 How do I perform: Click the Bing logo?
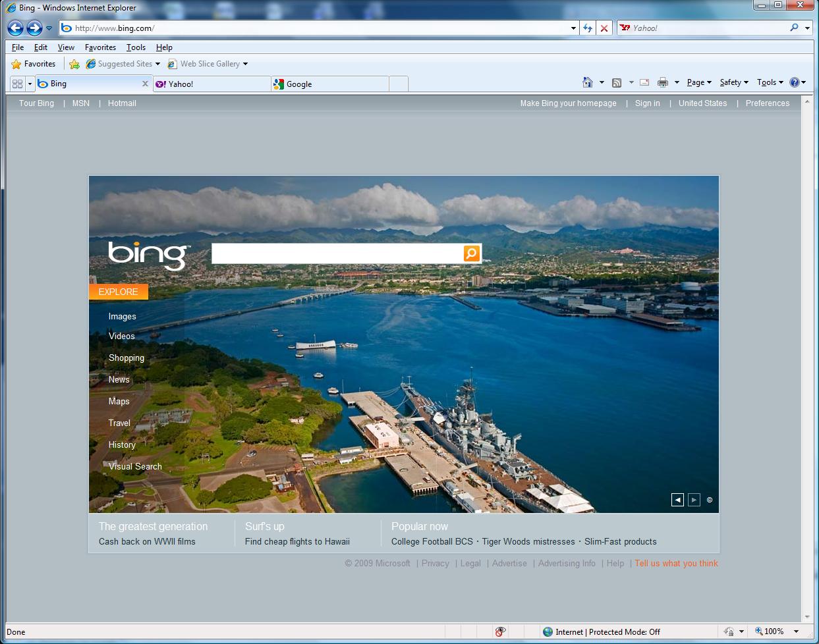click(149, 255)
